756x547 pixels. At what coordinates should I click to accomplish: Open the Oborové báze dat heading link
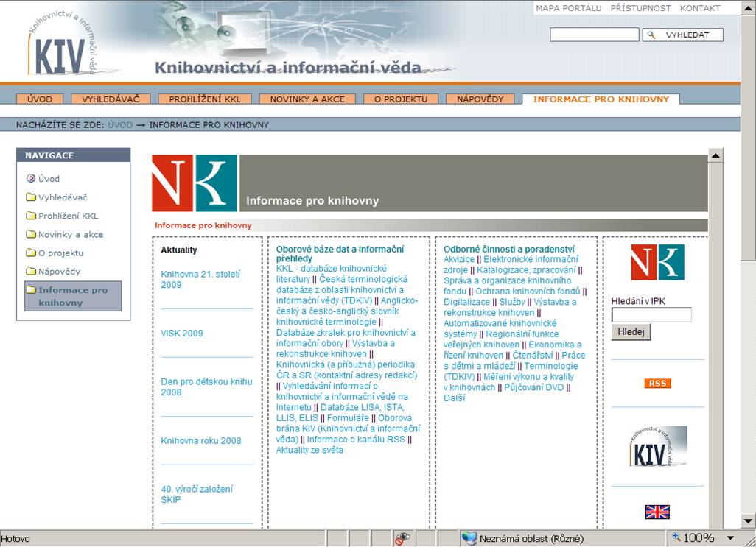pos(340,254)
